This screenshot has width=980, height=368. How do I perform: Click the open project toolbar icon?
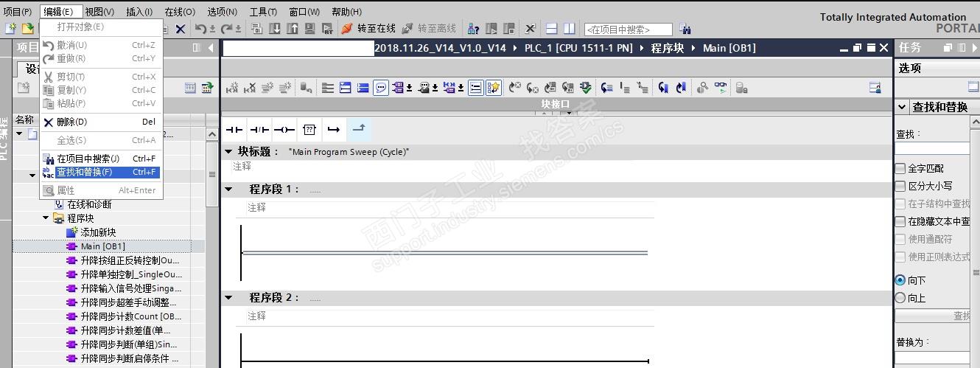click(x=27, y=29)
